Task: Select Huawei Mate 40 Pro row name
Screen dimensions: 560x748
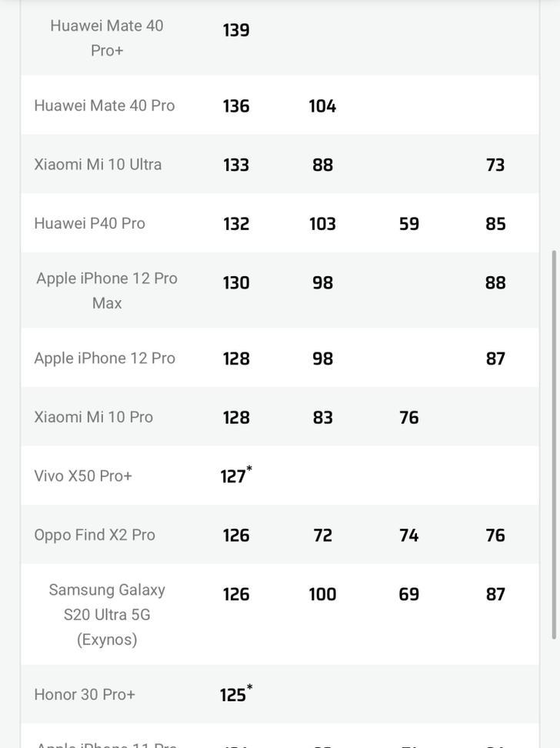Action: tap(105, 105)
